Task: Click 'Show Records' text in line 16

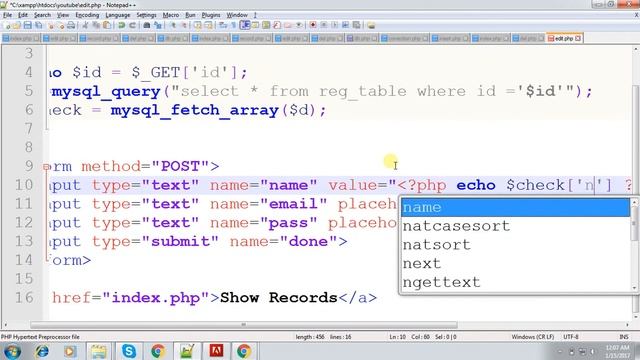Action: (x=279, y=298)
